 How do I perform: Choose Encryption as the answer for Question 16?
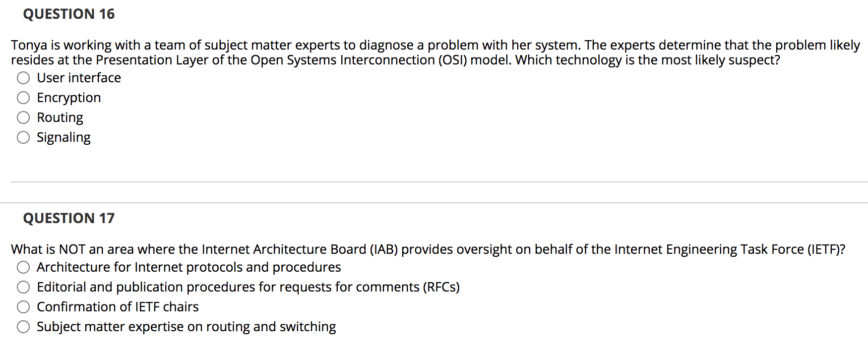pos(23,98)
